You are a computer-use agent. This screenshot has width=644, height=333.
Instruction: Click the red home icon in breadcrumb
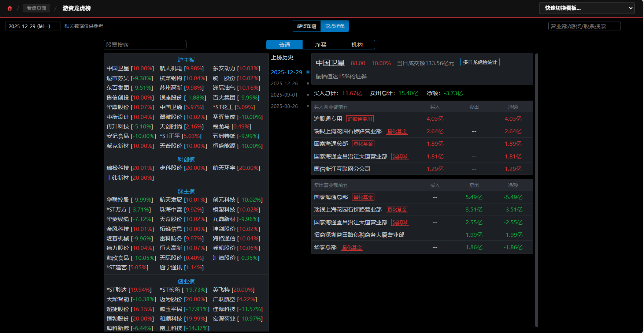[x=10, y=8]
